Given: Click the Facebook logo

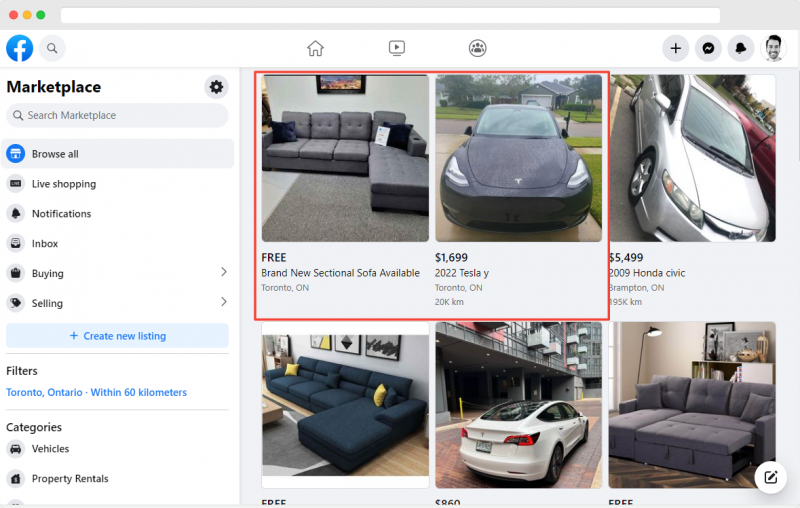Looking at the screenshot, I should (x=19, y=48).
